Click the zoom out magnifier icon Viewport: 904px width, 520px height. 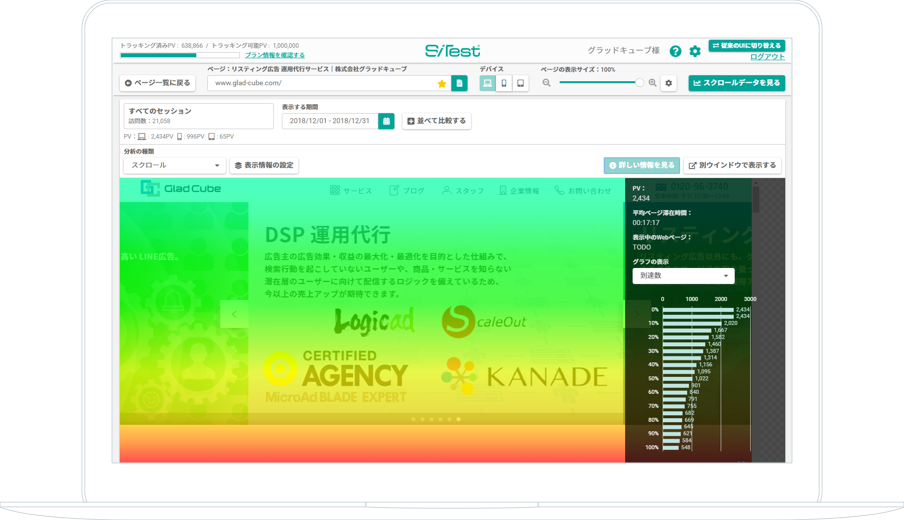click(x=547, y=84)
